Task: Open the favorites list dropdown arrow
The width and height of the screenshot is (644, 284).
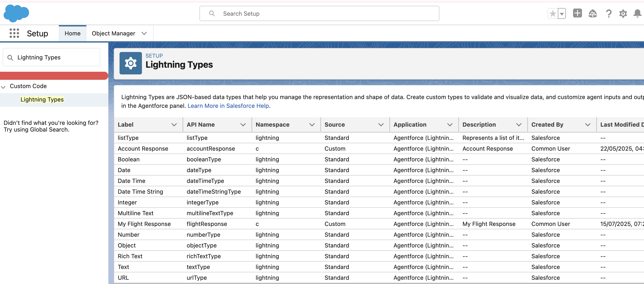Action: pyautogui.click(x=562, y=13)
